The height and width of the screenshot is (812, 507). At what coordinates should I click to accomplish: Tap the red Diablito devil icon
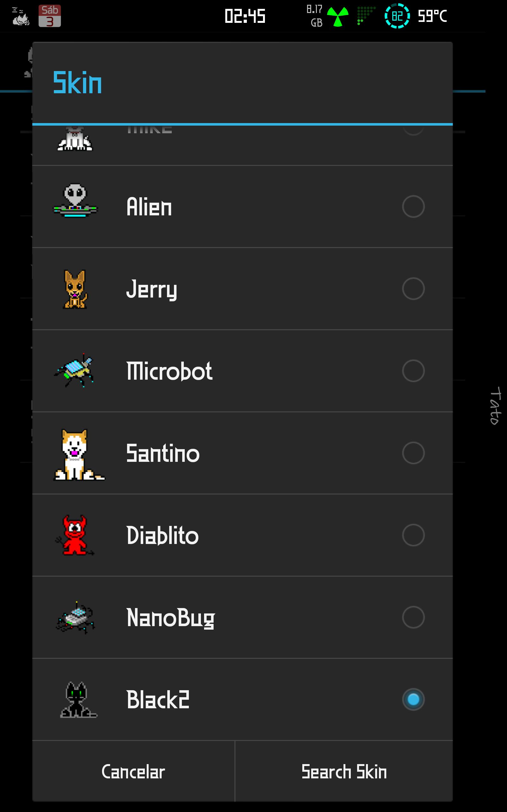click(74, 535)
